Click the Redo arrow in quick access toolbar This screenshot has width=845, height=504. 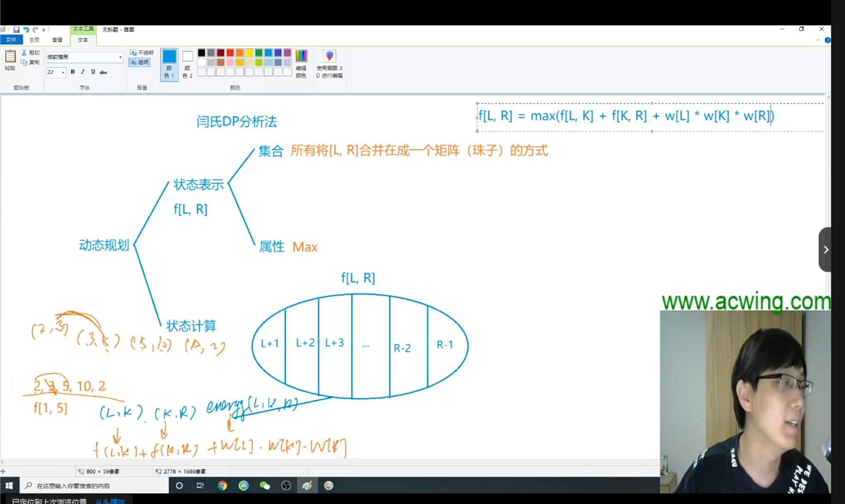point(35,29)
